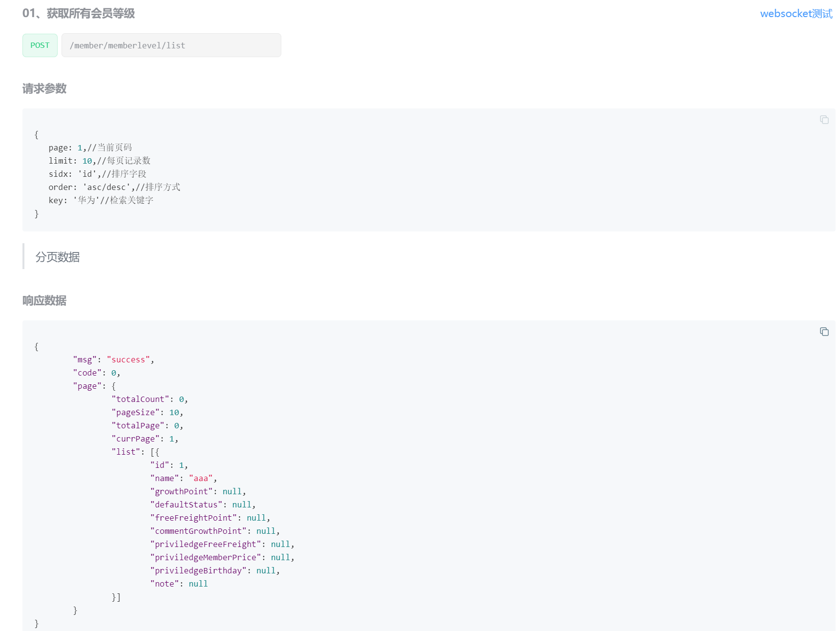Copy the request parameters code block
The height and width of the screenshot is (631, 840).
[x=824, y=120]
